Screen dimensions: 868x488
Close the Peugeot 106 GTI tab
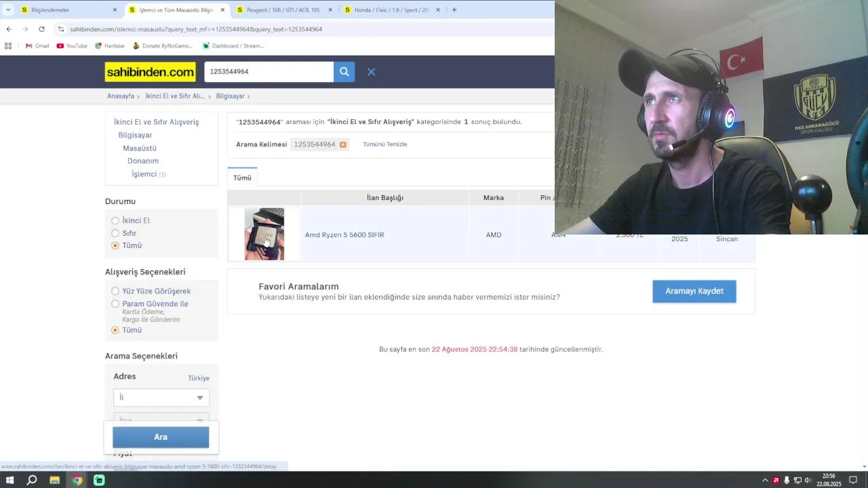click(x=330, y=10)
